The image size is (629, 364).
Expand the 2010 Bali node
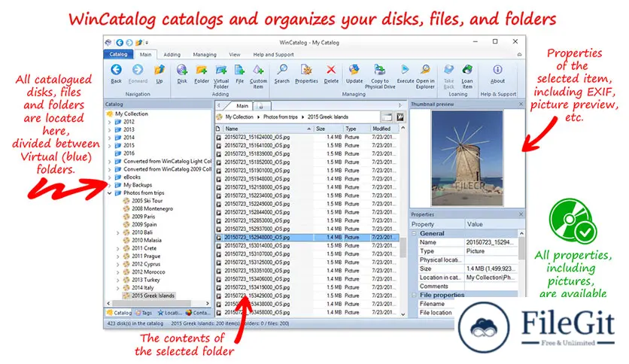click(x=118, y=232)
